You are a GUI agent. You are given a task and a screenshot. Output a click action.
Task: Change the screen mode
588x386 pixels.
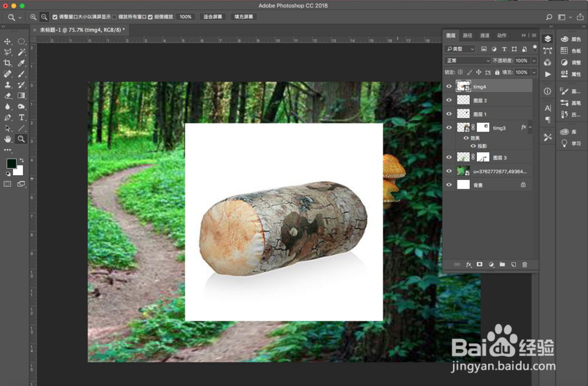pyautogui.click(x=21, y=184)
